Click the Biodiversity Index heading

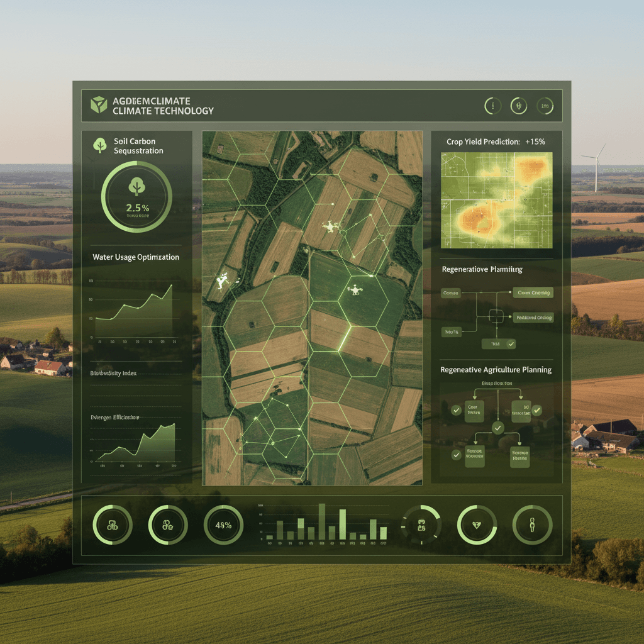(113, 372)
